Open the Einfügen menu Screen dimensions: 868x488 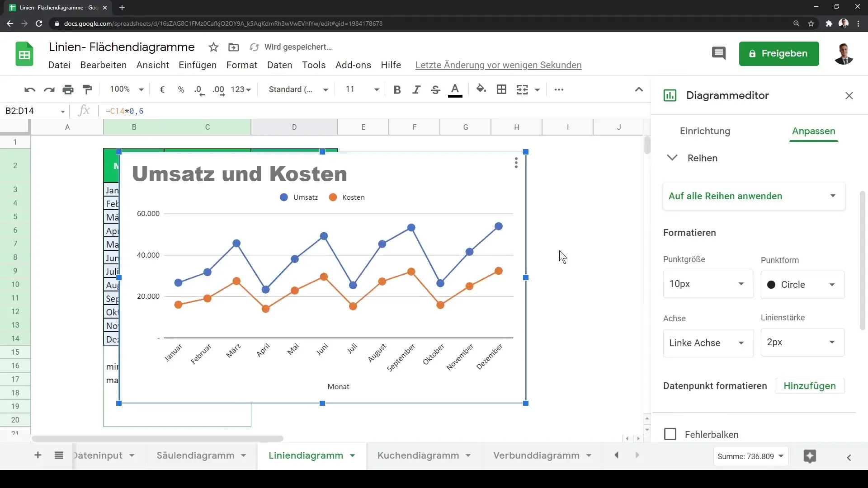coord(198,65)
